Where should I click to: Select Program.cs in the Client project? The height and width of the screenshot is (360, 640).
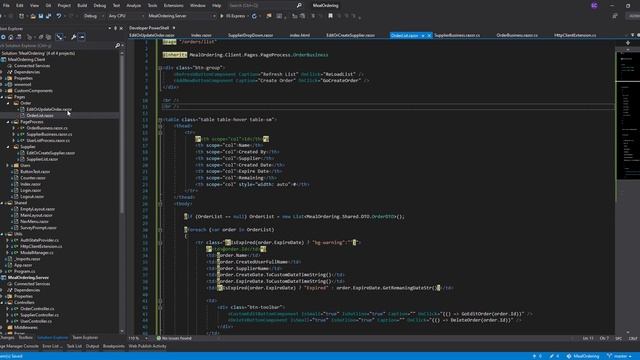(24, 271)
